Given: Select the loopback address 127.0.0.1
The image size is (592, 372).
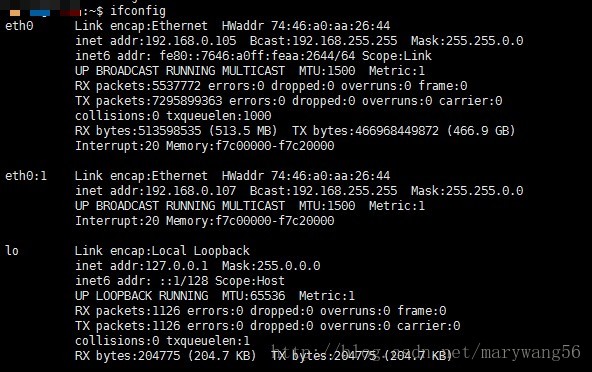Looking at the screenshot, I should point(177,265).
